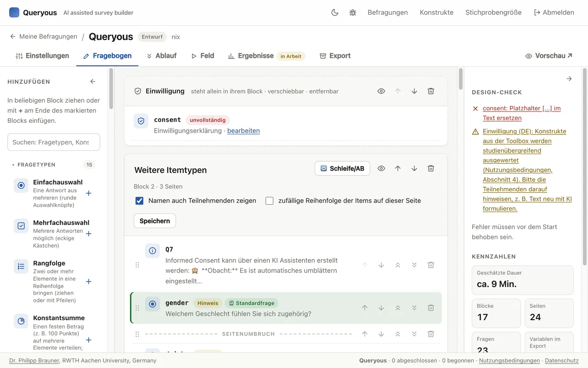This screenshot has height=368, width=588.
Task: Collapse the Hinzufügen sidebar arrow
Action: 93,81
